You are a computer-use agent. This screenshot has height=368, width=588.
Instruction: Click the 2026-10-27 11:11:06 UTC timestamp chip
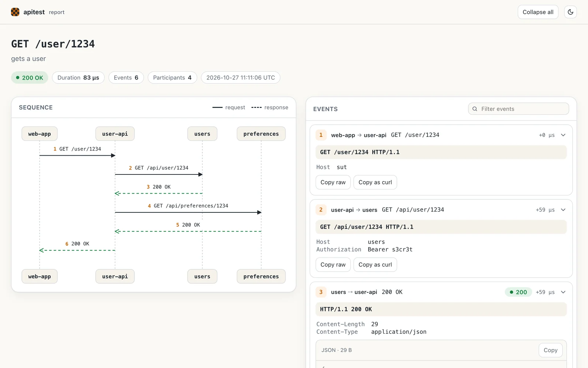click(x=241, y=78)
